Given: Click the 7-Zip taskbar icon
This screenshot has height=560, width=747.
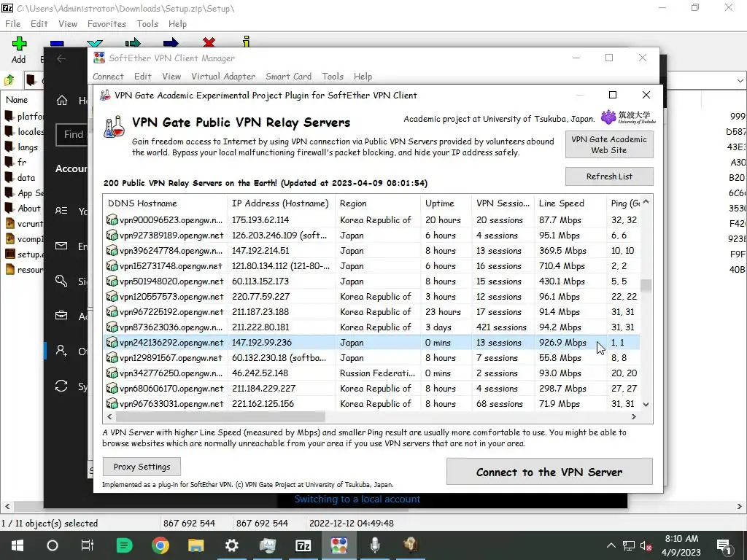Looking at the screenshot, I should [303, 545].
